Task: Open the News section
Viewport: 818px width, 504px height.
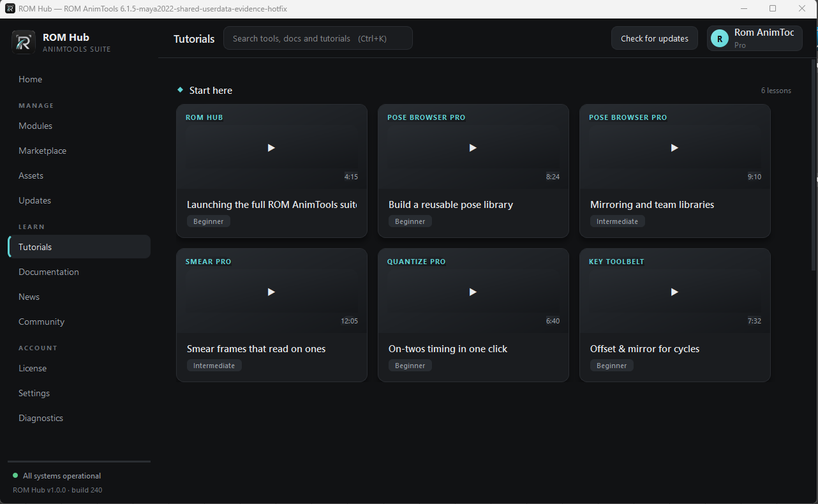Action: coord(79,297)
